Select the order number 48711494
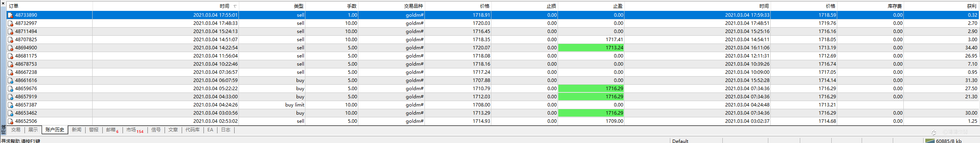The height and width of the screenshot is (143, 980). coord(26,31)
